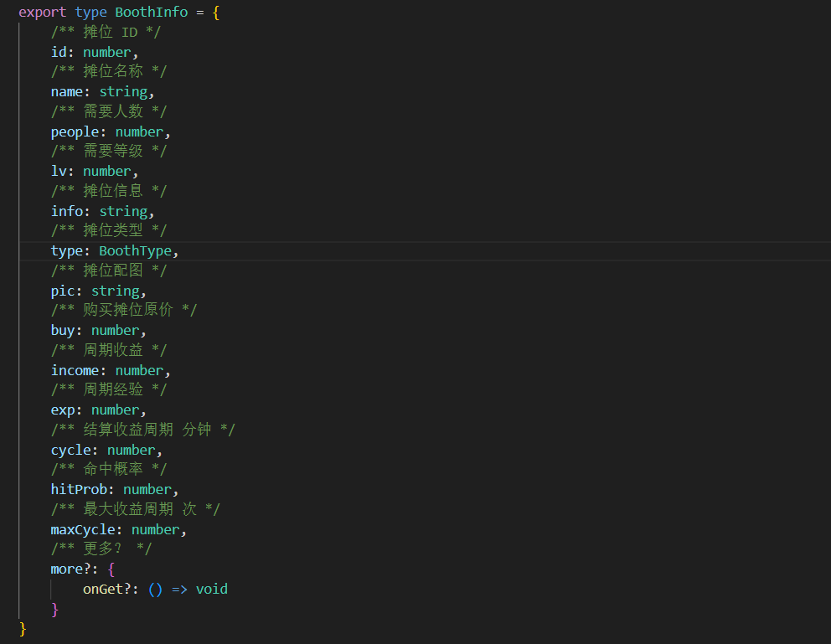Image resolution: width=831 pixels, height=644 pixels.
Task: Click the 'type' property on the highlighted line
Action: click(67, 251)
